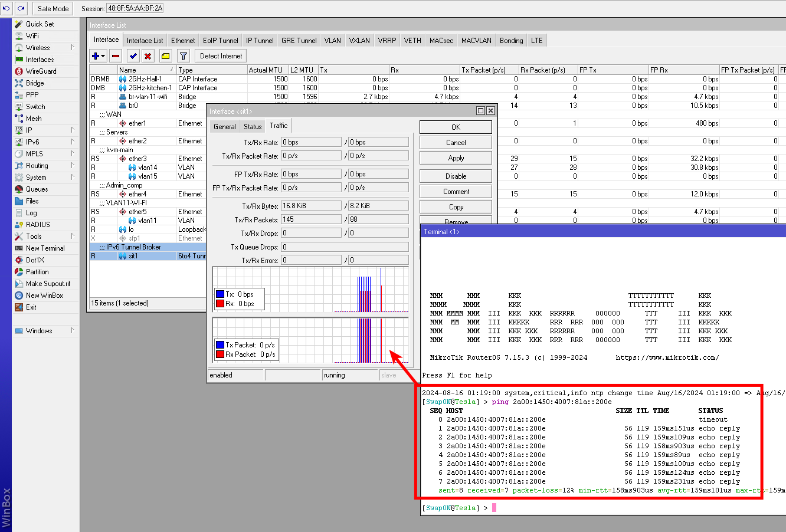Switch to the VLAN tab
Screen dimensions: 786x532
click(333, 41)
